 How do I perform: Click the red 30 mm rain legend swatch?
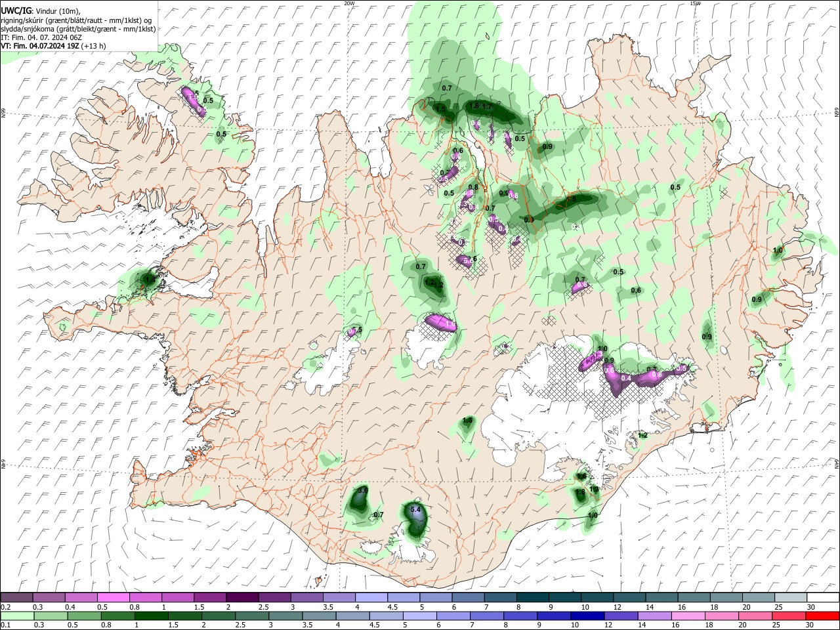pyautogui.click(x=822, y=616)
